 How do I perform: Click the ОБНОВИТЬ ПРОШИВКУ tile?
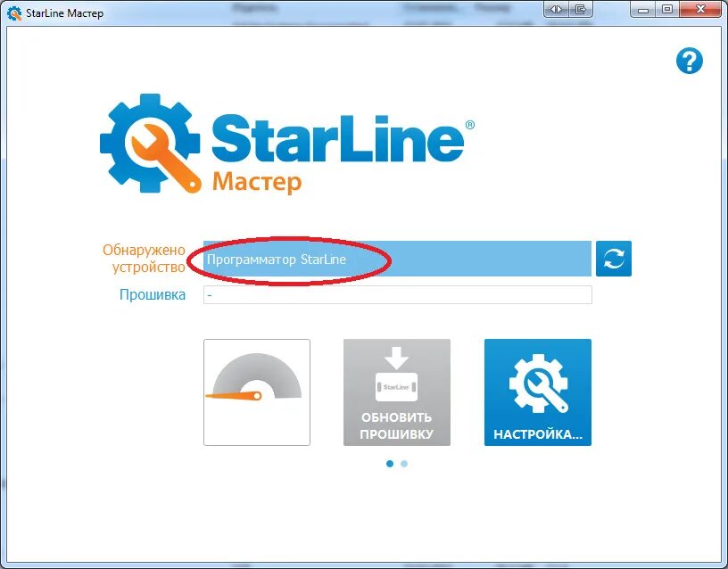(396, 392)
